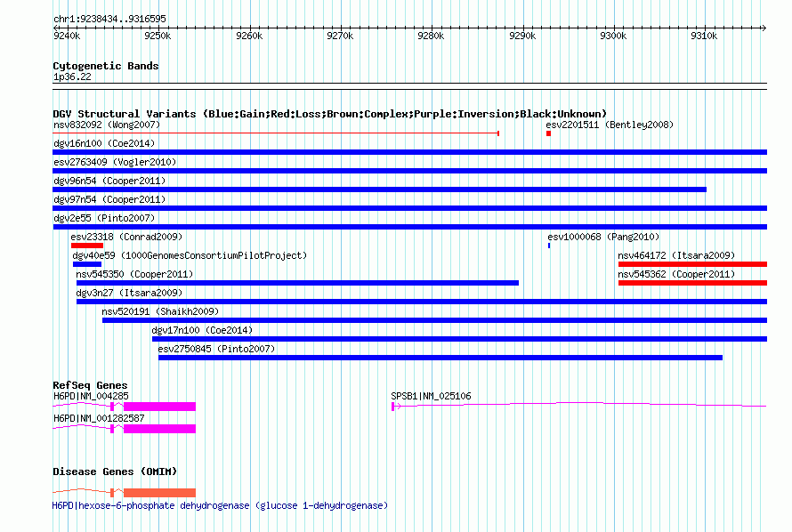Viewport: 792px width, 532px height.
Task: Select the red nsv464172 loss bar
Action: 692,264
